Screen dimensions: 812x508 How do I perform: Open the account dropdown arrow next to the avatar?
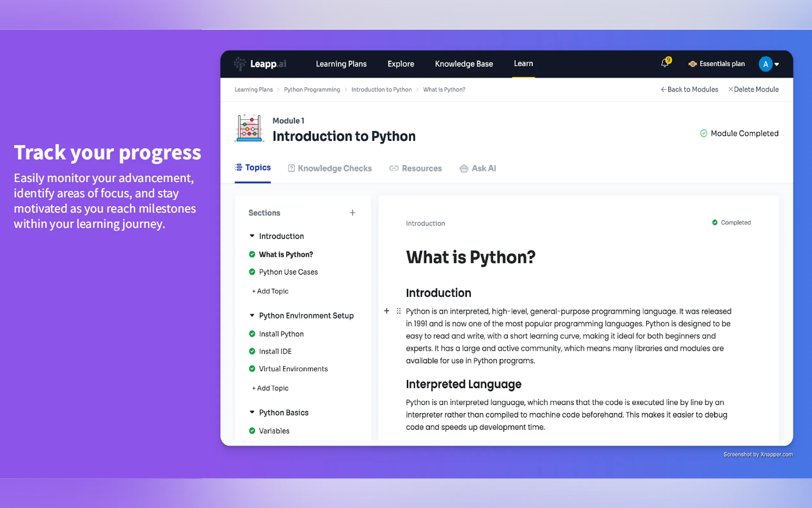(x=777, y=64)
